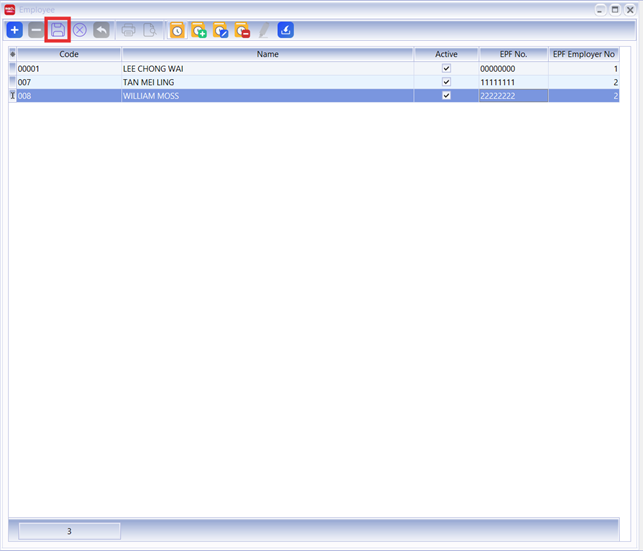Open print preview with the magnifier page icon
The image size is (643, 551).
coord(149,31)
